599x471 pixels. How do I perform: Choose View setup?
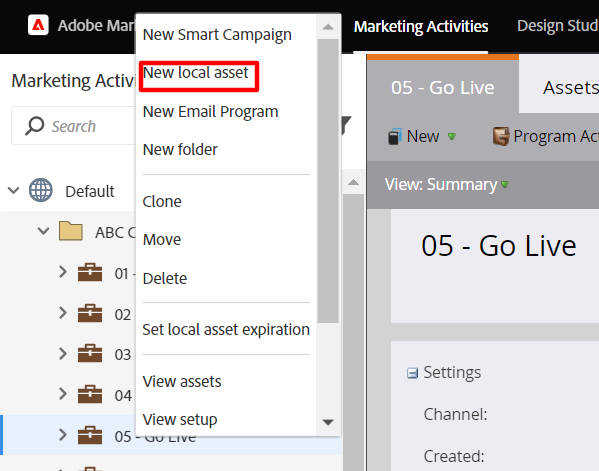coord(180,420)
